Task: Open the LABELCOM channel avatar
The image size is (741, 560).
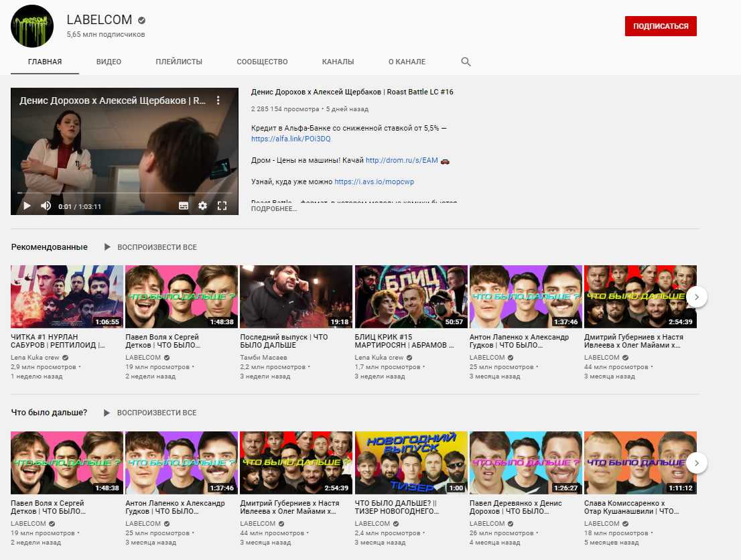Action: point(31,26)
